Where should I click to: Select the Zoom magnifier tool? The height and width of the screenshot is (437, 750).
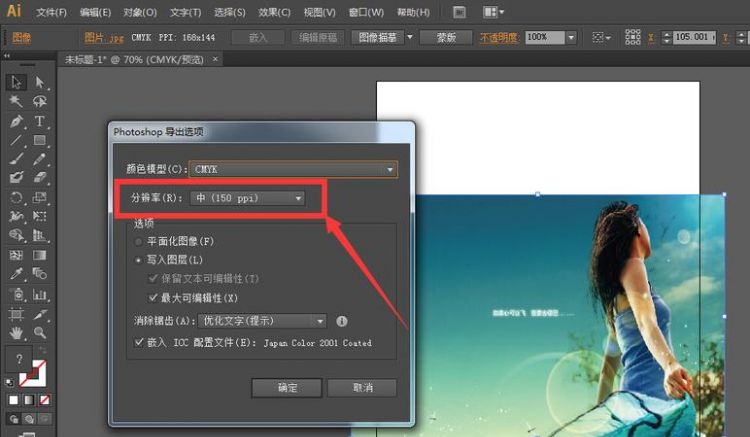pos(40,332)
